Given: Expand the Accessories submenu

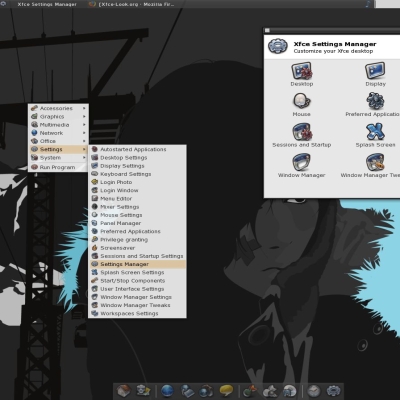Looking at the screenshot, I should pyautogui.click(x=58, y=108).
